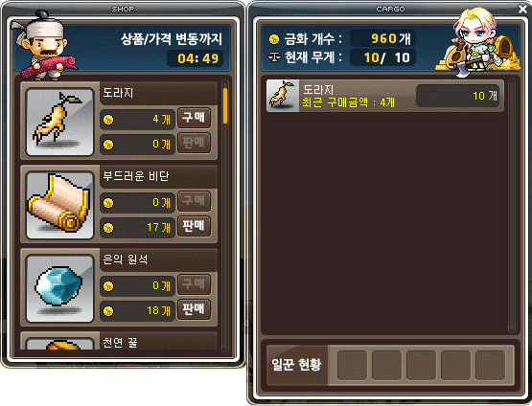Click the disabled 구매 button for 부드러운 비단
Screen dimensions: 532x406
[x=194, y=201]
